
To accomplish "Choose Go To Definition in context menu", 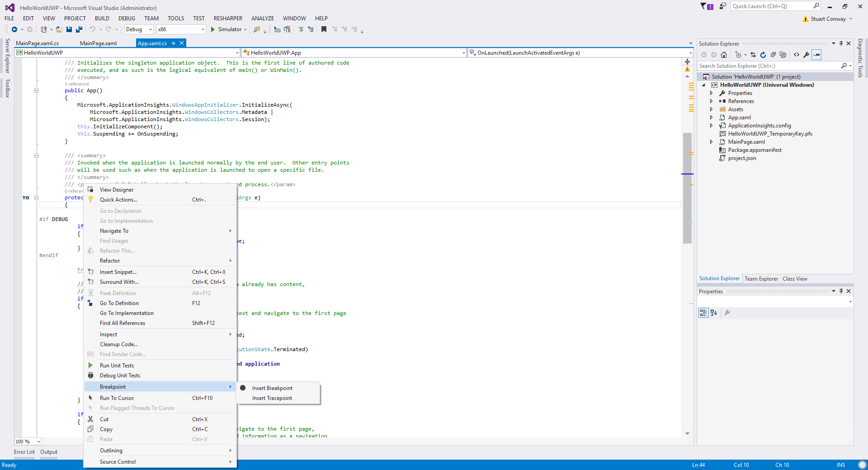I will pyautogui.click(x=160, y=303).
